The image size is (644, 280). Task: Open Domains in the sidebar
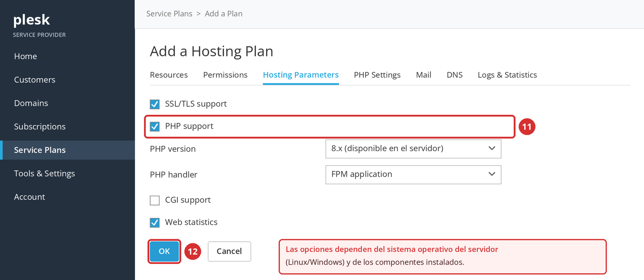tap(31, 103)
